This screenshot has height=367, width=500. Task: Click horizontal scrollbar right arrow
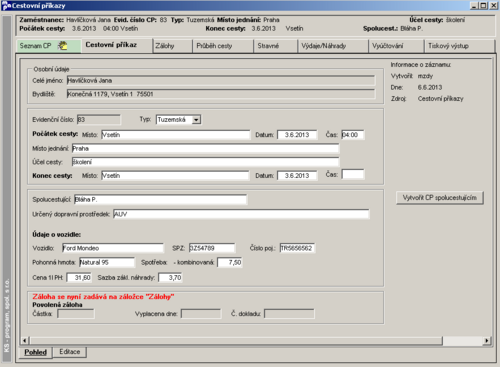click(487, 340)
